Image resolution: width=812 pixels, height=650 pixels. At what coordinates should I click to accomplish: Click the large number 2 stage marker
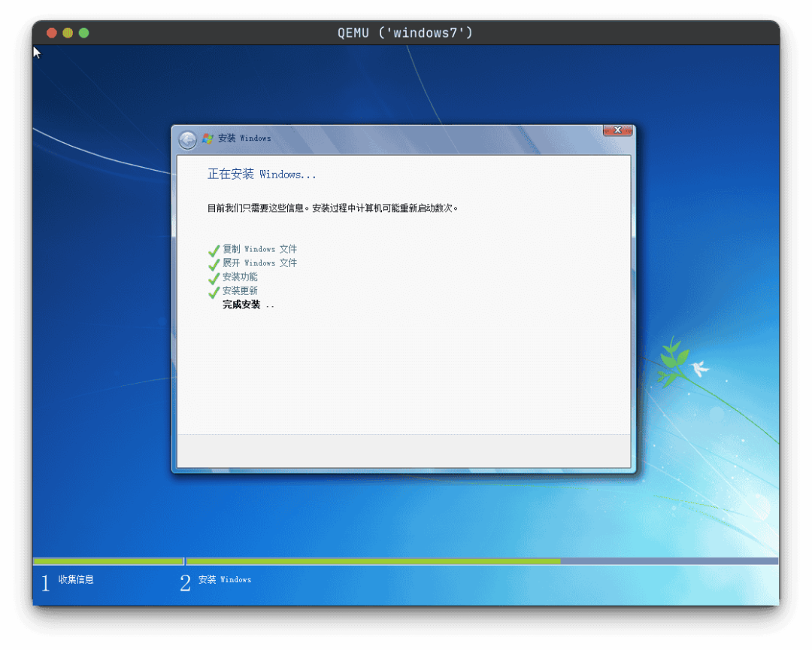pyautogui.click(x=186, y=583)
